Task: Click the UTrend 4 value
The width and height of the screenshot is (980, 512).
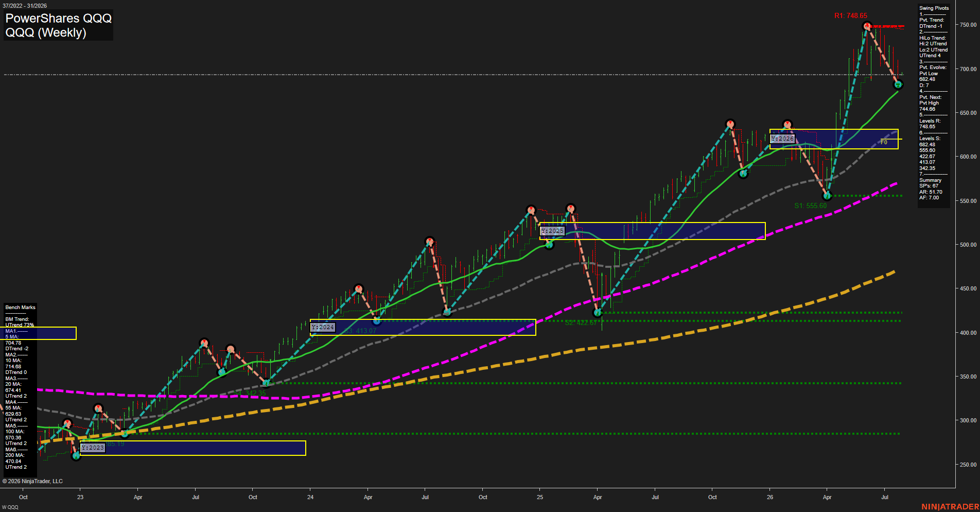Action: coord(930,56)
